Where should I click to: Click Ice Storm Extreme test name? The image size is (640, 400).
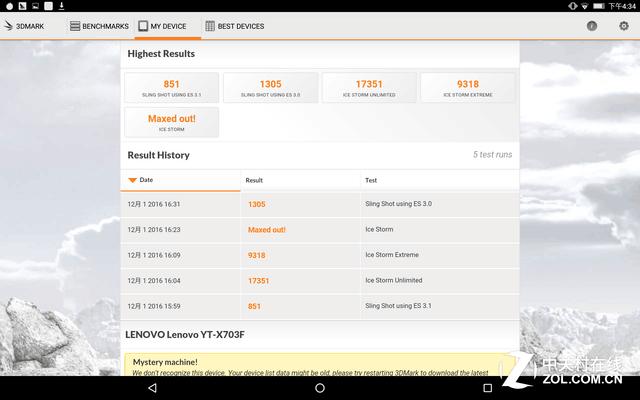click(392, 255)
